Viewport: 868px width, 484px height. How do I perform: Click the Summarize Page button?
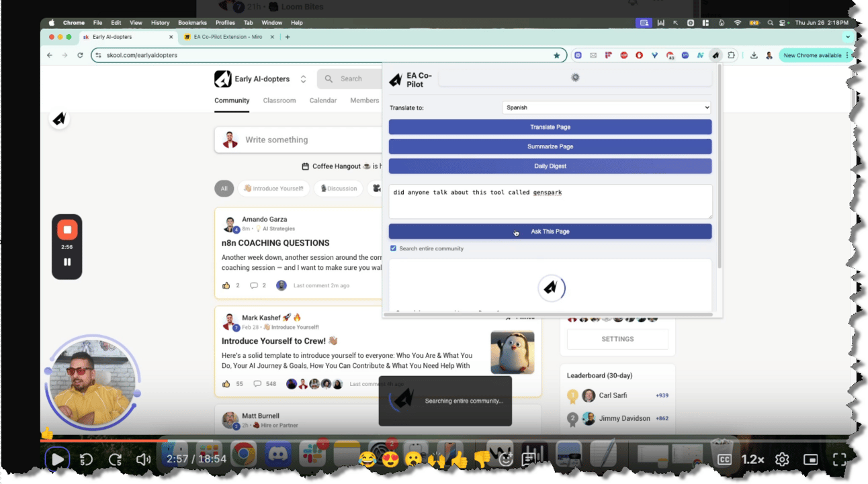coord(550,146)
